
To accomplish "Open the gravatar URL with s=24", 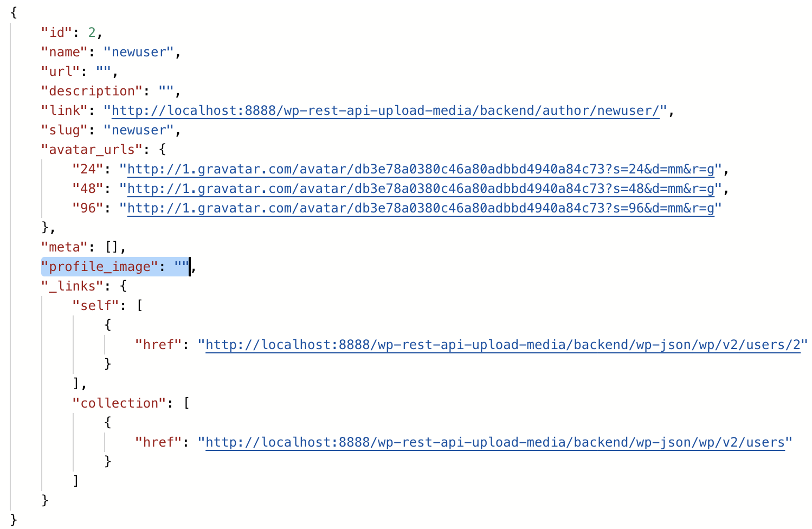I will tap(421, 169).
